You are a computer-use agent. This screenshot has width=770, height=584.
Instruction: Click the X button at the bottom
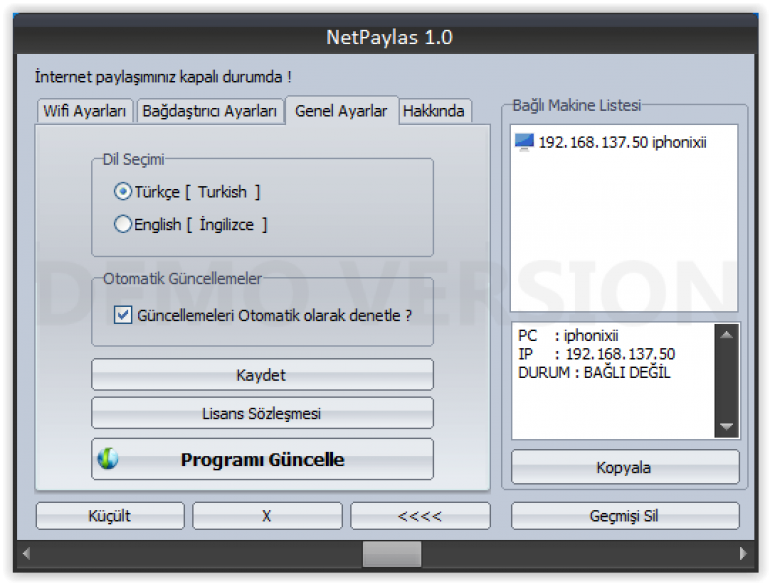pos(267,516)
